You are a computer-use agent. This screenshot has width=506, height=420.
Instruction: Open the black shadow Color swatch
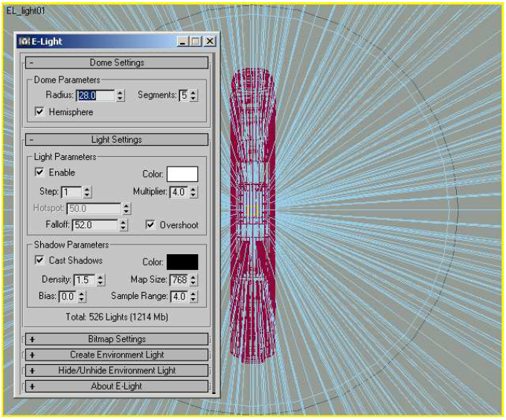(x=182, y=262)
